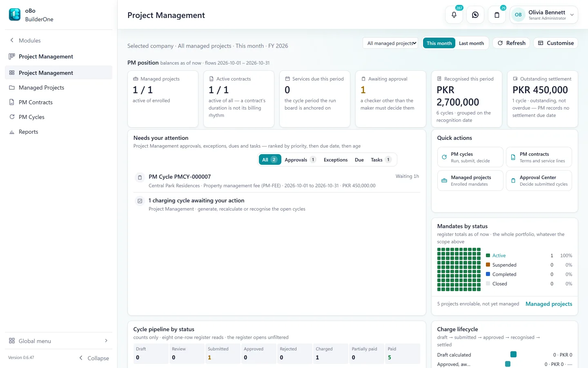The width and height of the screenshot is (588, 368).
Task: Click the Outstanding settlement card
Action: (543, 99)
